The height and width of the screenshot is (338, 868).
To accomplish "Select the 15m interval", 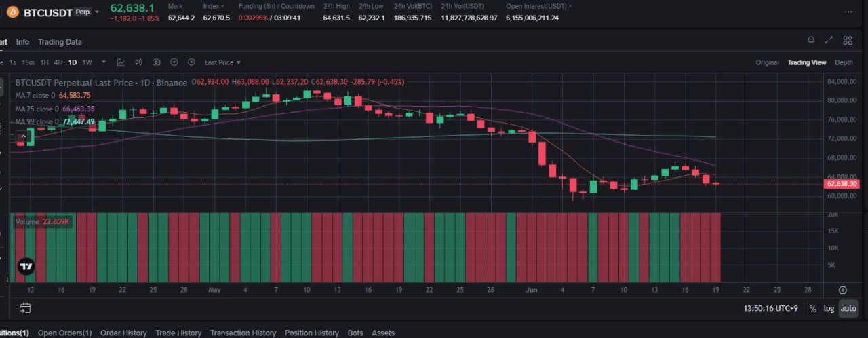I will click(x=28, y=62).
